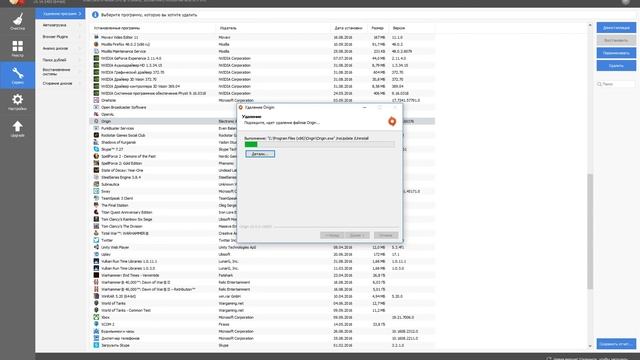The height and width of the screenshot is (360, 640).
Task: Click the Back (Назад) button in Origin dialog
Action: point(332,236)
